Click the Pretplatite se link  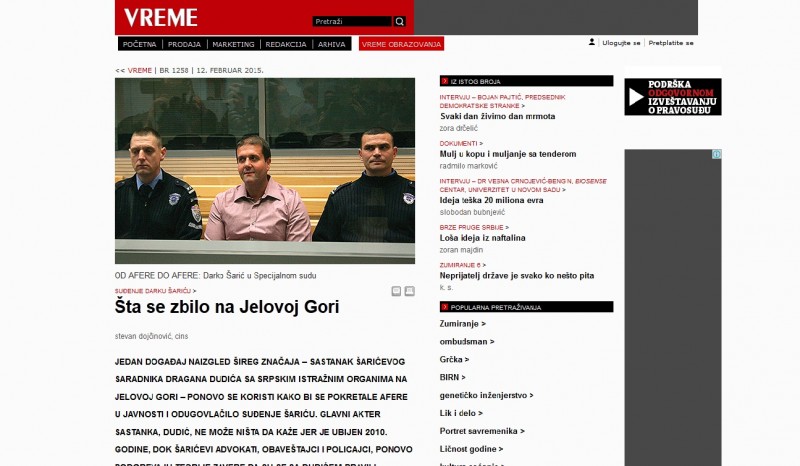coord(671,43)
